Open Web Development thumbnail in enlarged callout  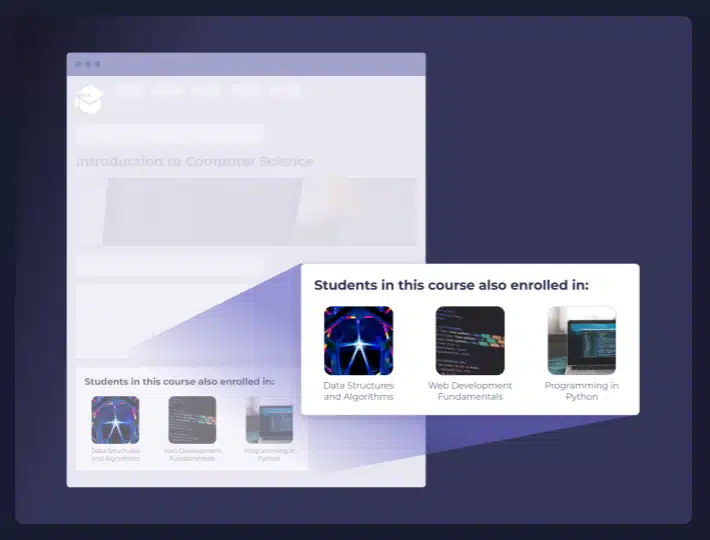point(470,340)
